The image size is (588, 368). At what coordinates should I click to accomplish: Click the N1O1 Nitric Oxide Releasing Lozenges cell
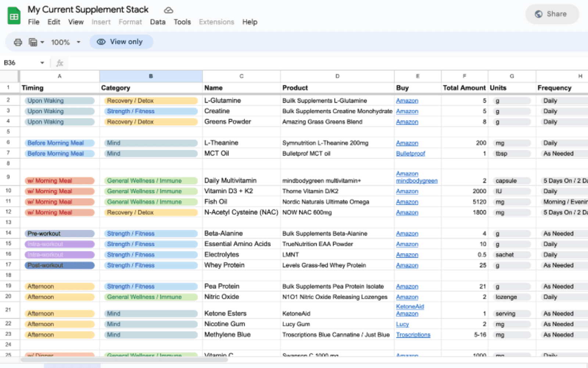click(x=337, y=297)
